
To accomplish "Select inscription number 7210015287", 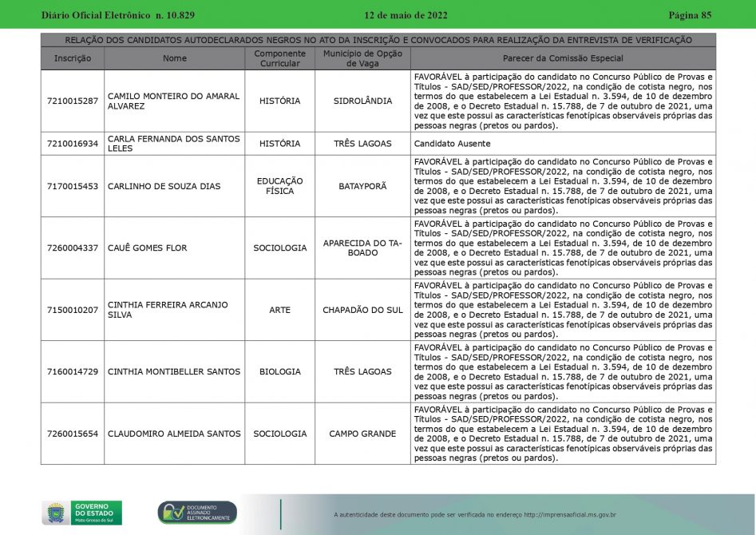I will tap(73, 101).
